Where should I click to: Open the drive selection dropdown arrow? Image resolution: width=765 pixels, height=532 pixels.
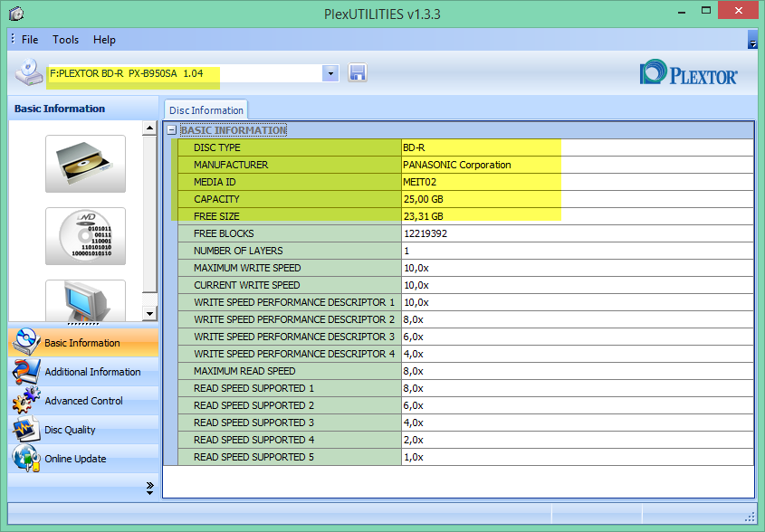(330, 73)
